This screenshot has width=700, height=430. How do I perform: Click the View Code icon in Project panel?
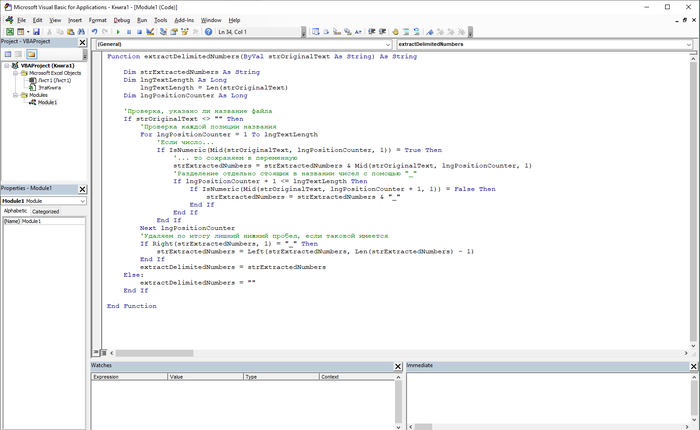click(7, 54)
